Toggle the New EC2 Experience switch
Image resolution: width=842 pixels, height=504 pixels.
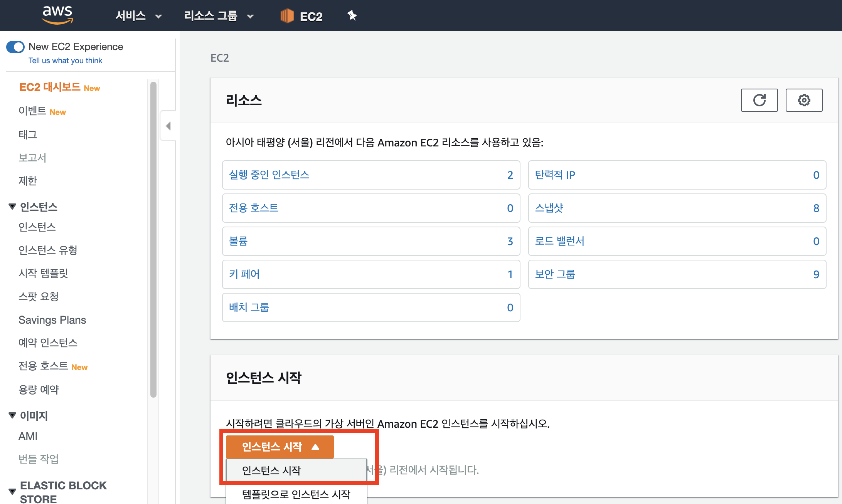click(15, 47)
